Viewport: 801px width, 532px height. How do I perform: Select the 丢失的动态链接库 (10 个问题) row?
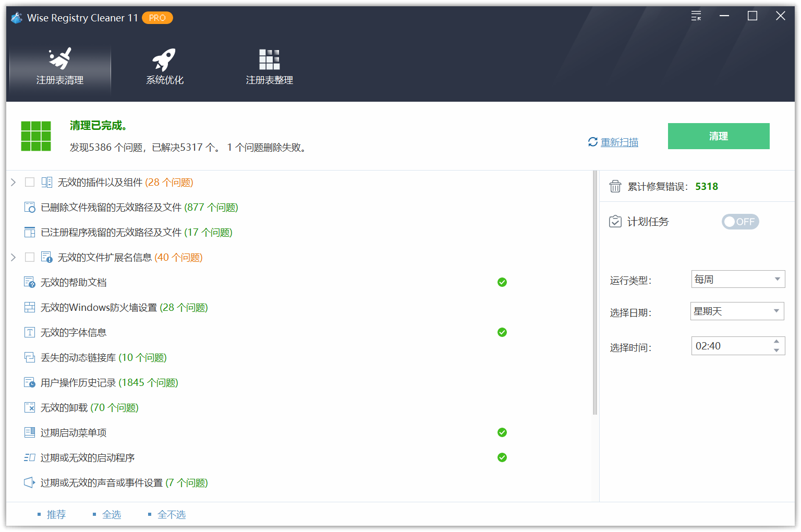[x=300, y=357]
